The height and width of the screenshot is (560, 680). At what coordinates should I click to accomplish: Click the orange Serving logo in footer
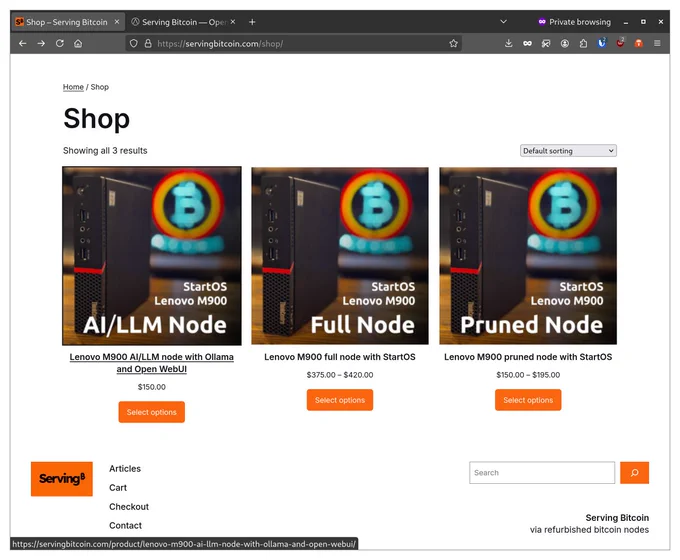click(x=62, y=479)
